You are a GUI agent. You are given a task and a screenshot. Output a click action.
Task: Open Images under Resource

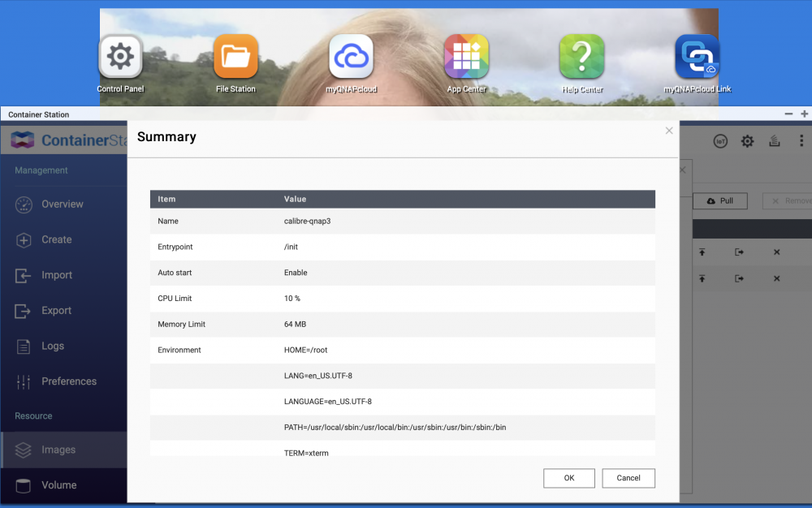(x=63, y=450)
